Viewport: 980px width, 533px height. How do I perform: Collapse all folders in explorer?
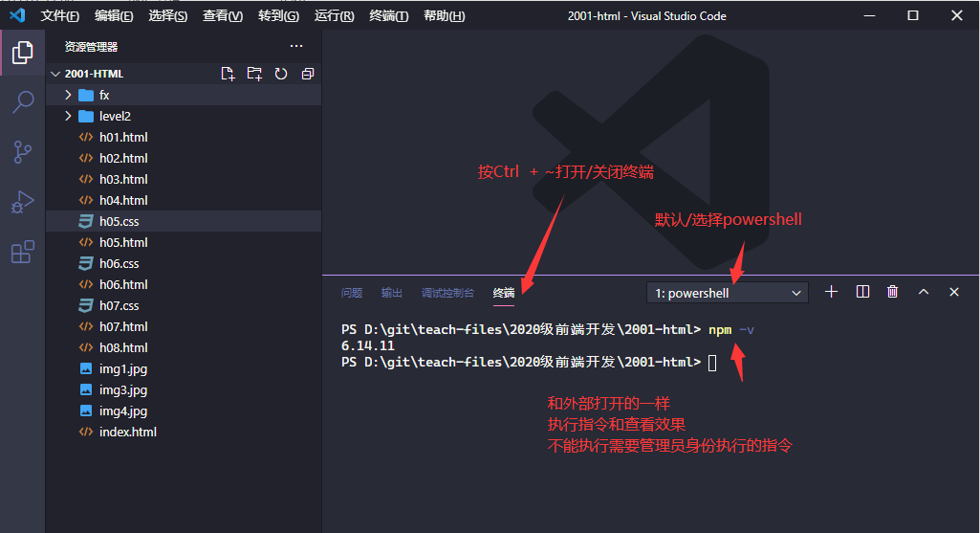(307, 74)
